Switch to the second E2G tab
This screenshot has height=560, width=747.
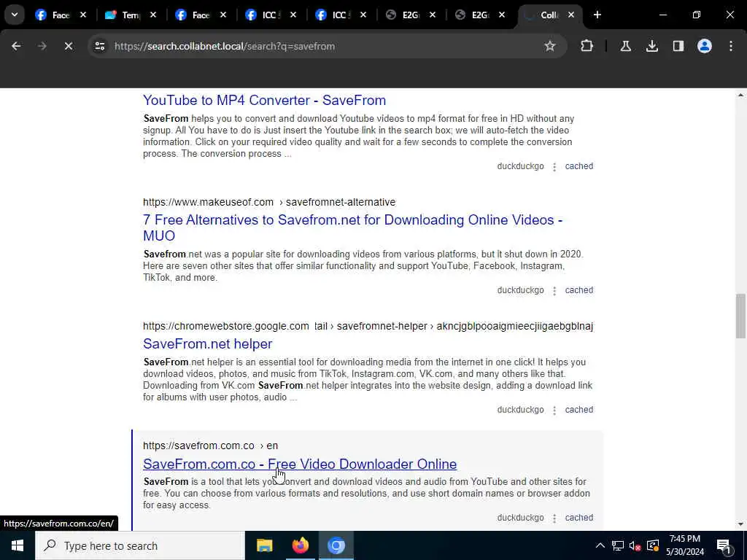472,15
